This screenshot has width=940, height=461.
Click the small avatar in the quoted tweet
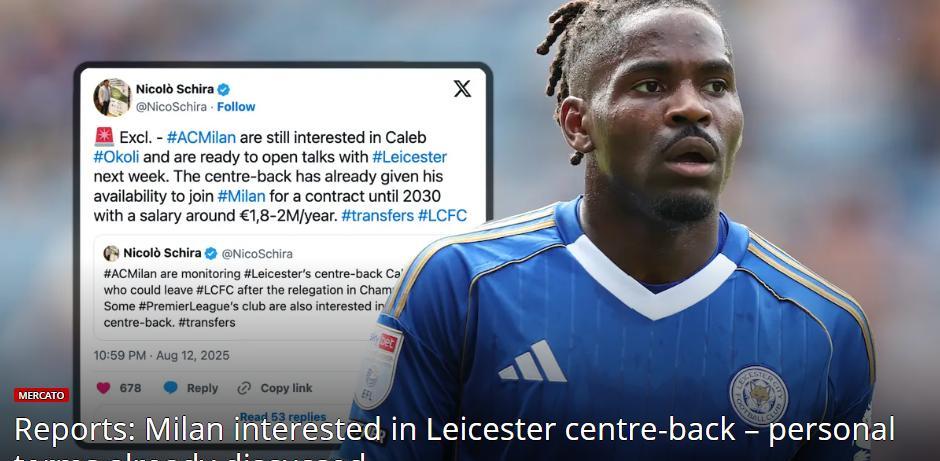point(111,253)
